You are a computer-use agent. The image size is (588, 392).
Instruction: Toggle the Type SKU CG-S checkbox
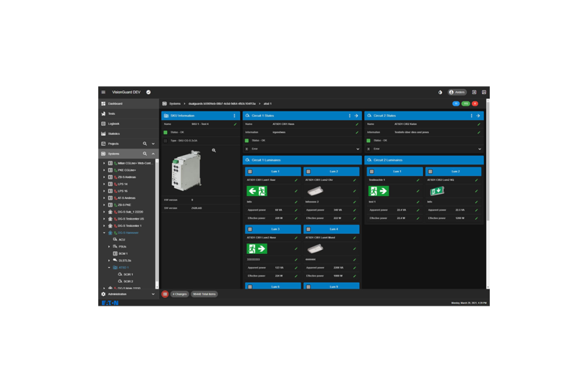166,141
